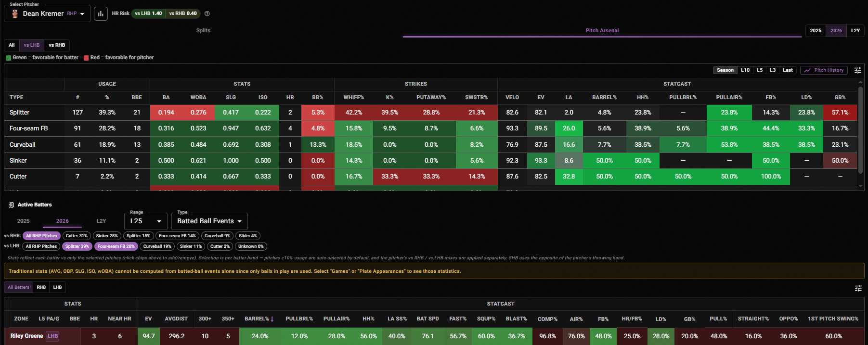
Task: Select the L10 range button
Action: [745, 70]
